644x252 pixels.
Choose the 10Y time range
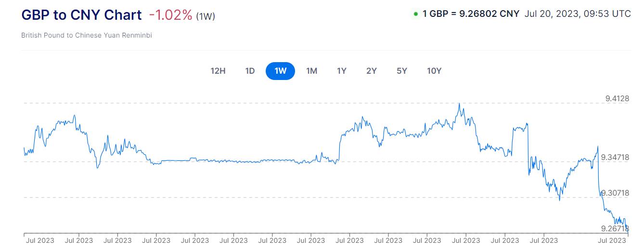[x=434, y=71]
